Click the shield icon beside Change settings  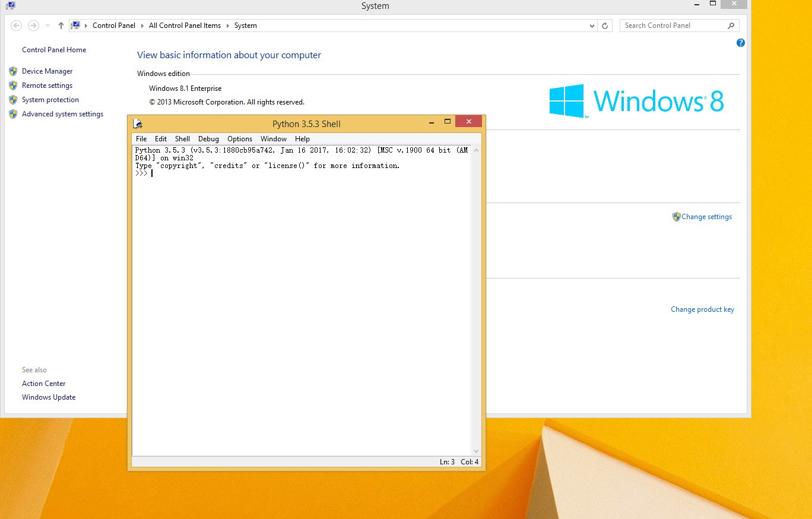click(676, 217)
